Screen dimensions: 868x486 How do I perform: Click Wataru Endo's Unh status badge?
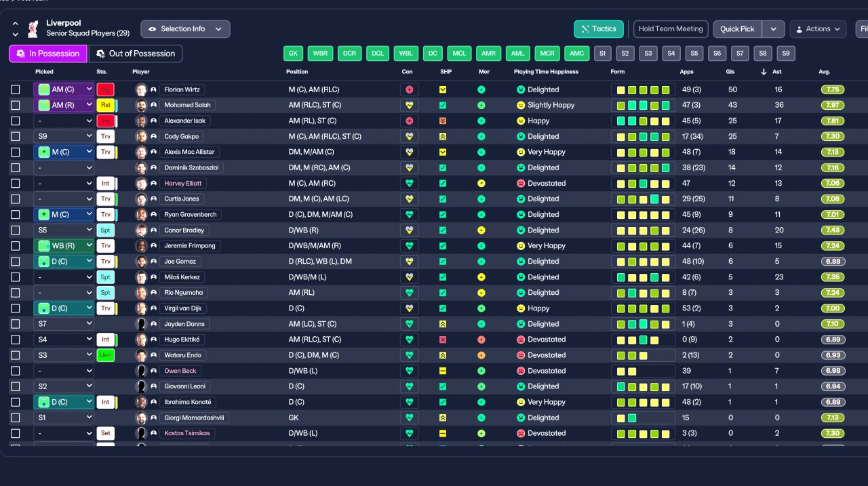(105, 355)
